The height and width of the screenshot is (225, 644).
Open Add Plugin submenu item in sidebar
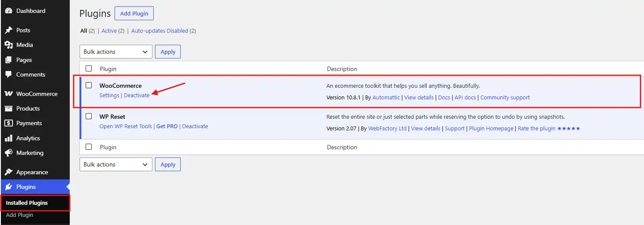[19, 215]
